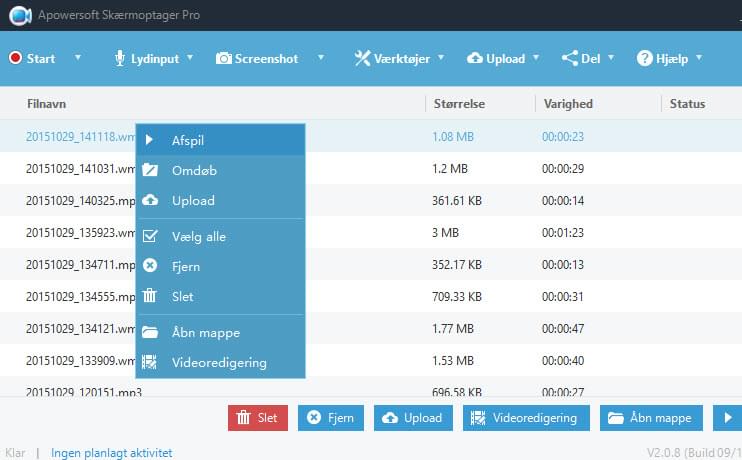
Task: Click the Ingen planlagt aktivitet link
Action: pyautogui.click(x=111, y=453)
